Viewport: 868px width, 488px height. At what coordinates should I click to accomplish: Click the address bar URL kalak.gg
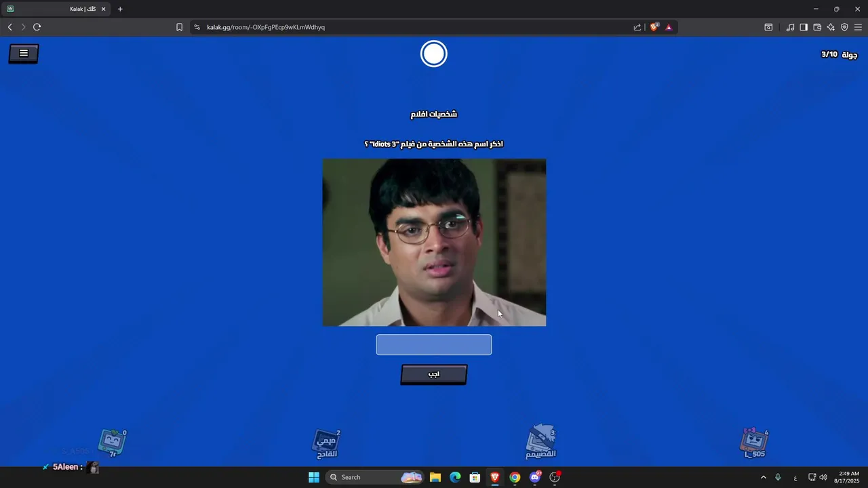click(266, 27)
